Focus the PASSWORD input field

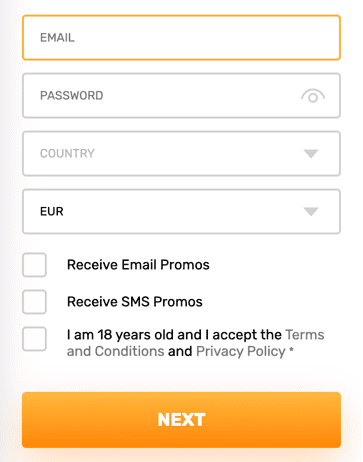[181, 96]
